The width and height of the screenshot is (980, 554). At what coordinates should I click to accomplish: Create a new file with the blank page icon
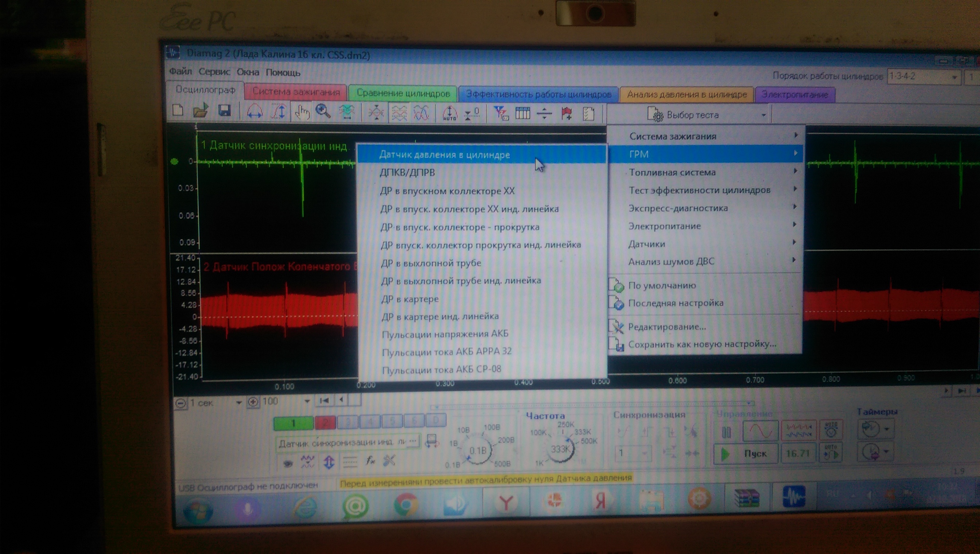pyautogui.click(x=178, y=110)
